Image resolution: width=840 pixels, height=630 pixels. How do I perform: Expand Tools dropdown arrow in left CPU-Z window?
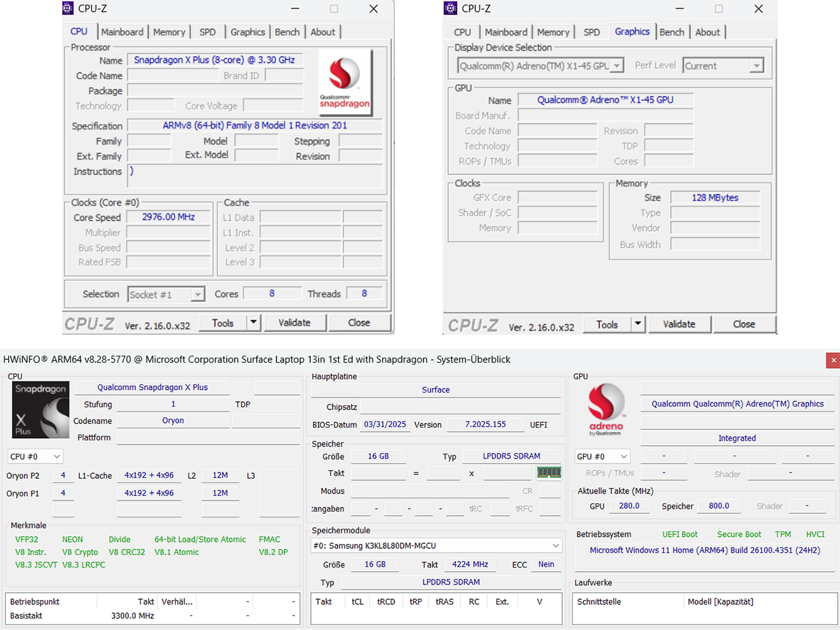click(253, 323)
